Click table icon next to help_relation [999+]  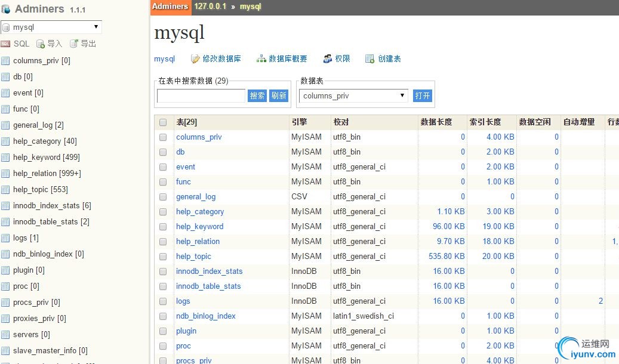point(5,174)
